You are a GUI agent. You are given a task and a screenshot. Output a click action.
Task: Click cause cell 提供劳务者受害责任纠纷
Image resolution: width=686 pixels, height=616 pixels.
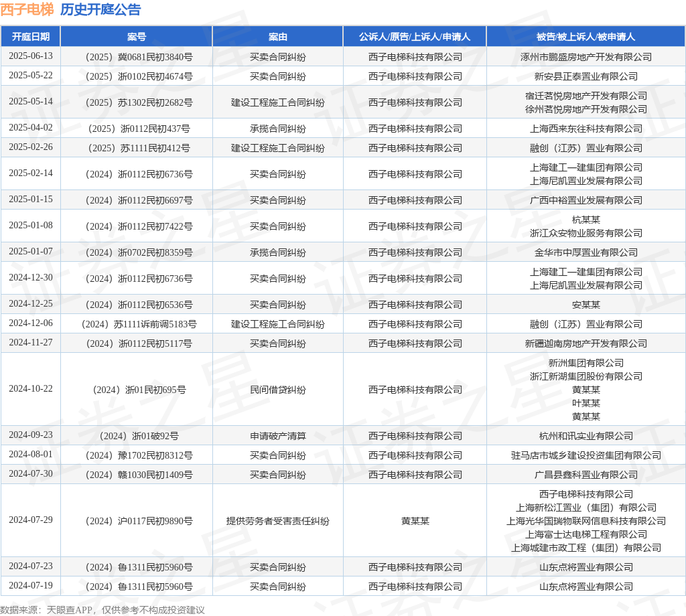(278, 521)
